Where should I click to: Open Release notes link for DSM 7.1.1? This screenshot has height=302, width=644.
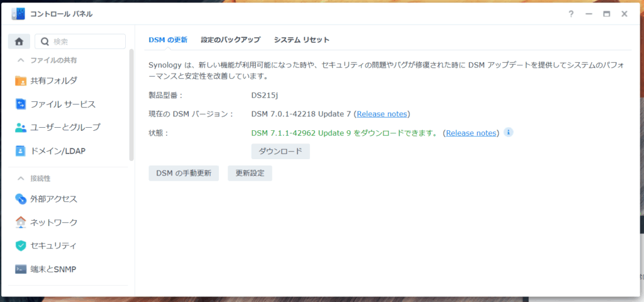(x=471, y=133)
